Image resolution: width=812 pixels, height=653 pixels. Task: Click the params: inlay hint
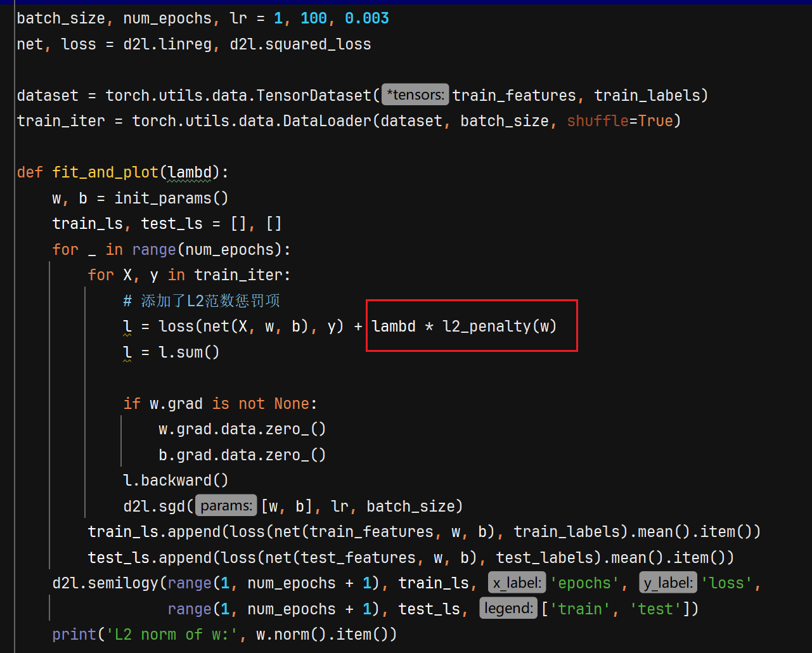pyautogui.click(x=226, y=506)
